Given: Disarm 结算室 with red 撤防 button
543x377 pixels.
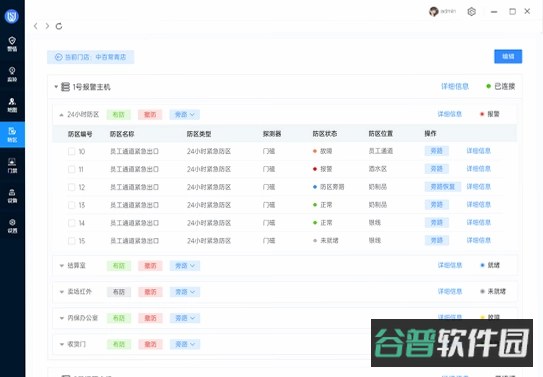Looking at the screenshot, I should (x=150, y=266).
